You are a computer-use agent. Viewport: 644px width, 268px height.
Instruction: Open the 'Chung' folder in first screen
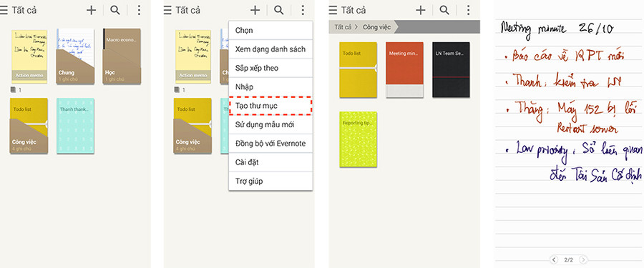click(75, 56)
